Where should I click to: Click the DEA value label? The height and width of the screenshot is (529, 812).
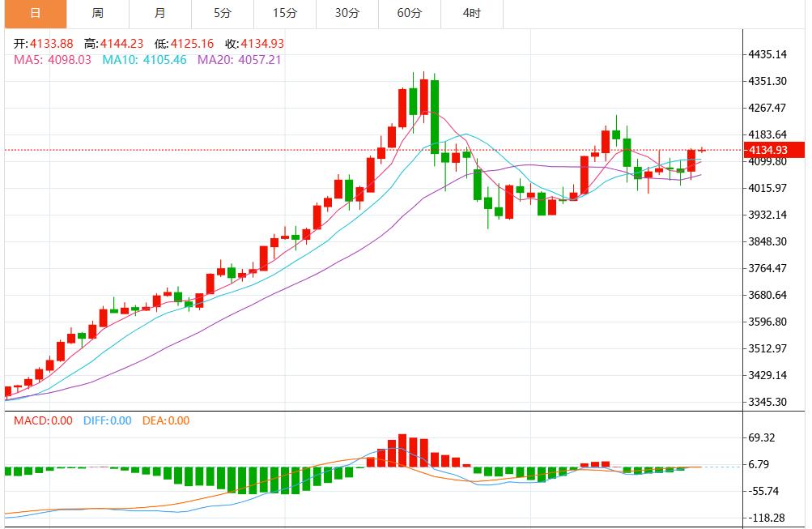click(167, 422)
